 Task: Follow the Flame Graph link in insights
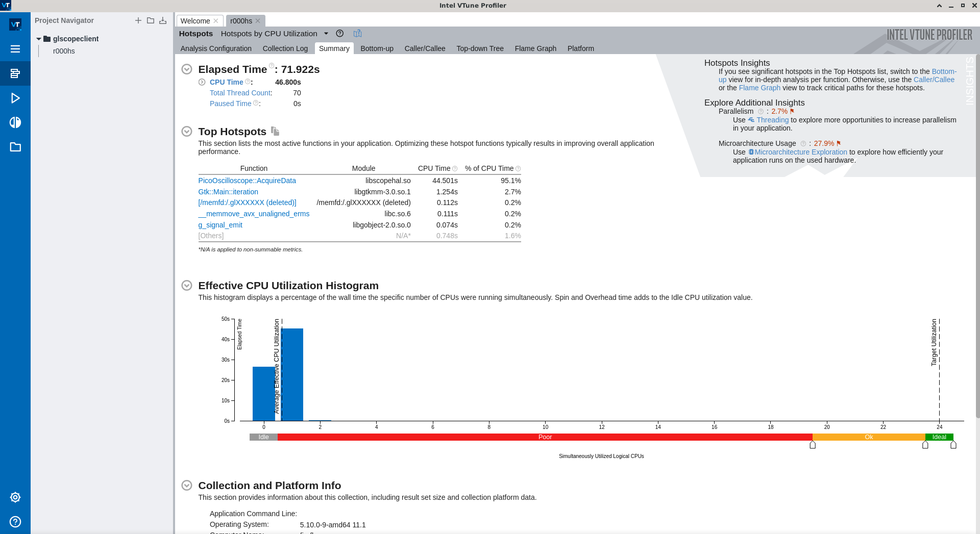(x=759, y=88)
